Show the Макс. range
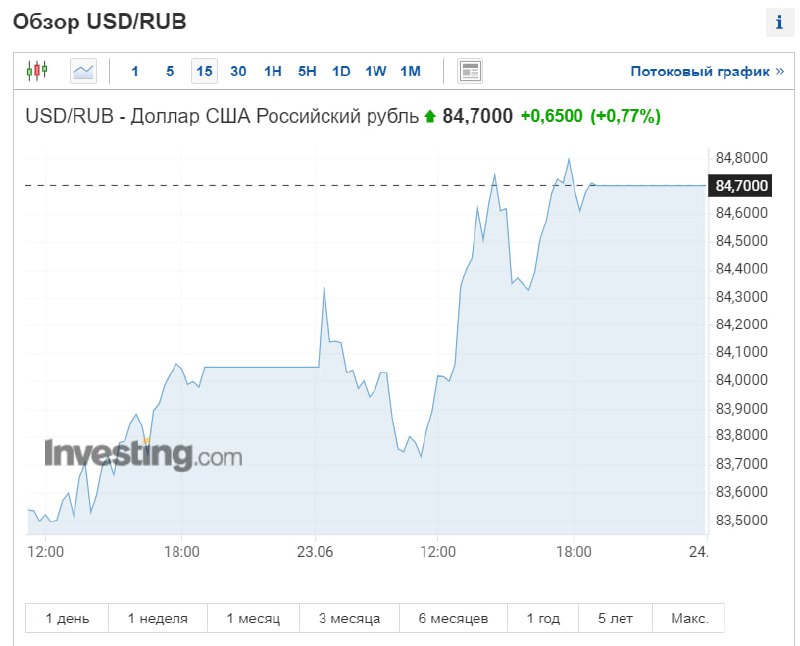800x646 pixels. click(x=689, y=618)
